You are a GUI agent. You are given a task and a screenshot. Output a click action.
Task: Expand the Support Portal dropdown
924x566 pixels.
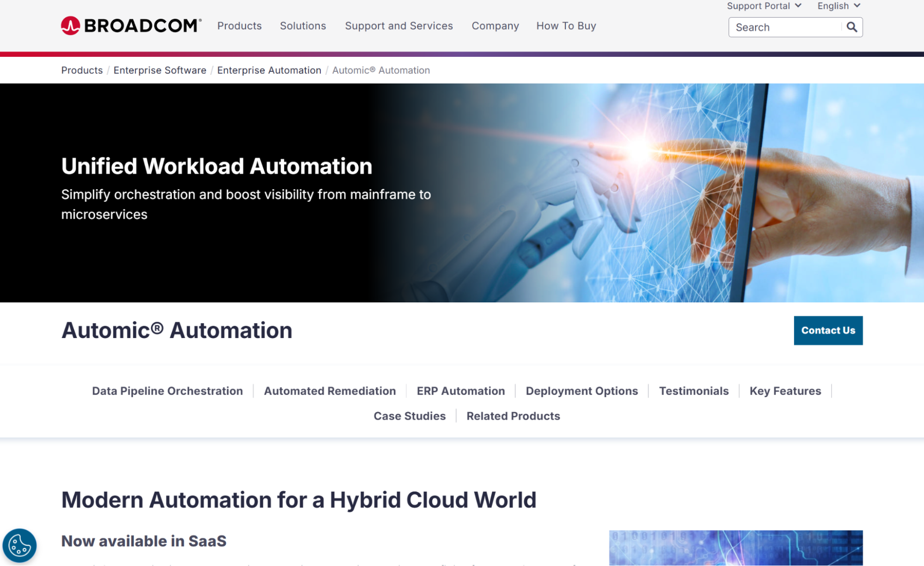click(x=764, y=6)
